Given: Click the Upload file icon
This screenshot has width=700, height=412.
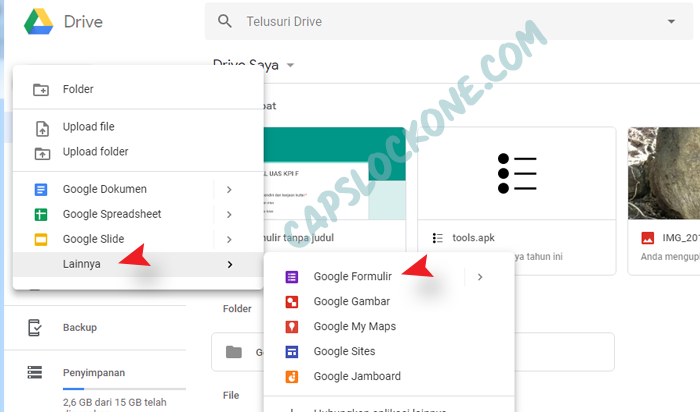Looking at the screenshot, I should click(x=42, y=129).
